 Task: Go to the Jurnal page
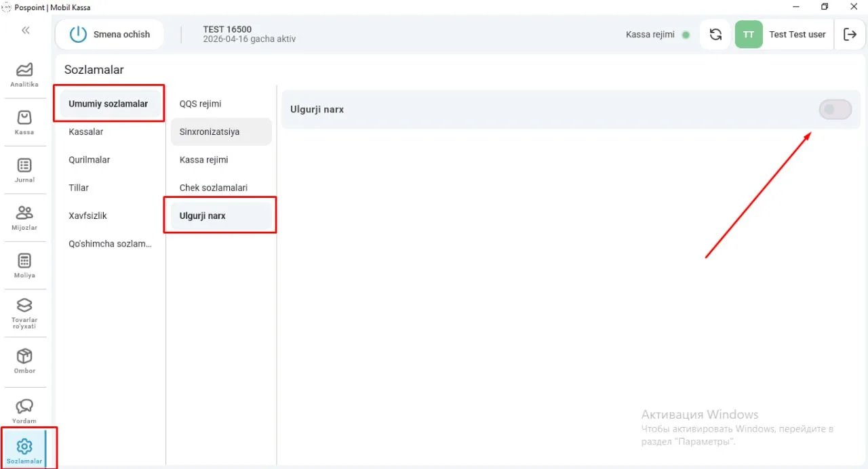(24, 170)
